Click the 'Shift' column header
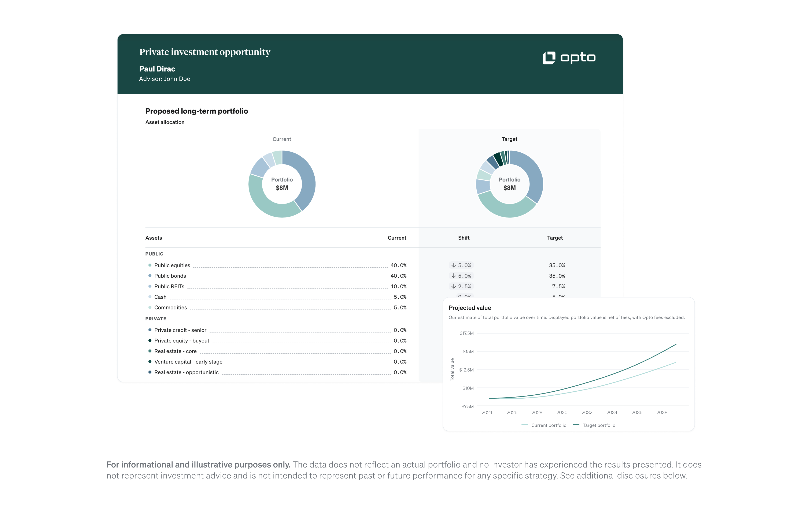812x514 pixels. [x=464, y=238]
